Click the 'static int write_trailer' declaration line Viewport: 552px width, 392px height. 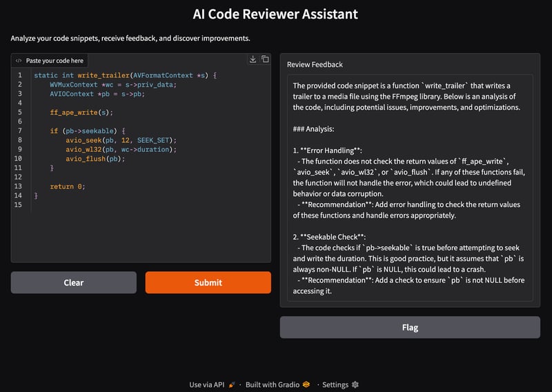pos(126,75)
